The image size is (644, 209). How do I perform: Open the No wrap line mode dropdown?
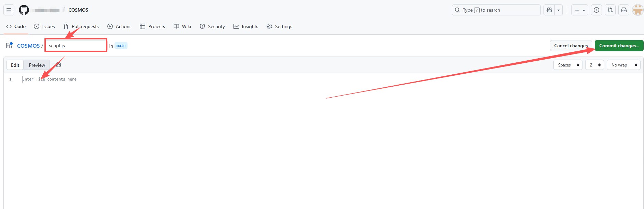623,65
